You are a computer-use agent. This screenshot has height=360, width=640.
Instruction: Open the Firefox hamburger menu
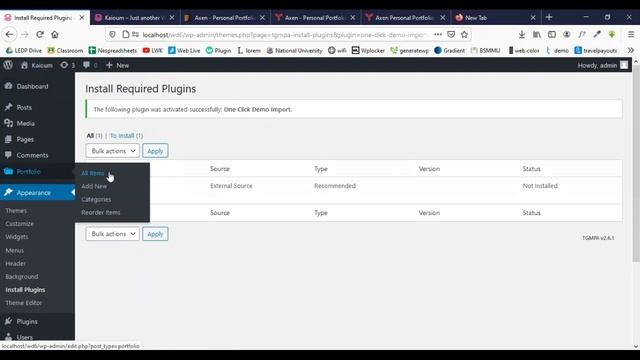pyautogui.click(x=631, y=35)
